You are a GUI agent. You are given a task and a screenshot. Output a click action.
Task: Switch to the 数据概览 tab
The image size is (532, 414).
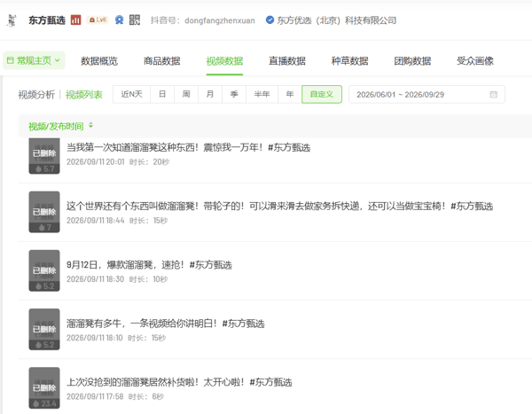pyautogui.click(x=99, y=61)
